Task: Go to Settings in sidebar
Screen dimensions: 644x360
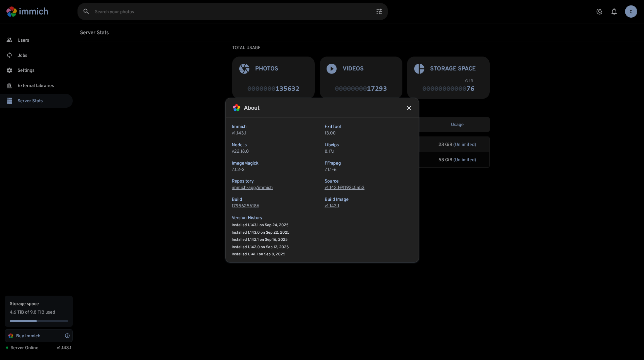Action: (36, 70)
